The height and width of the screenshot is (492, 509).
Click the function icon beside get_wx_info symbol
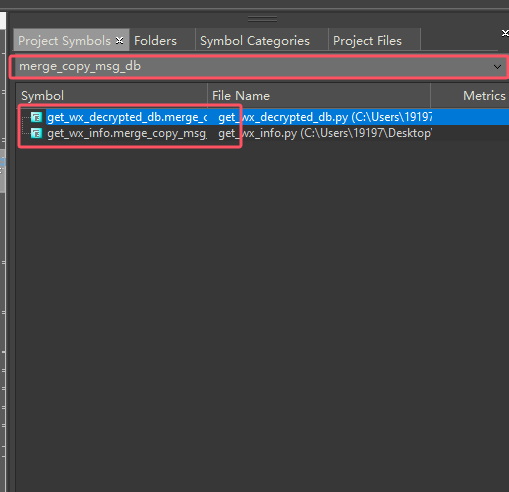[36, 133]
